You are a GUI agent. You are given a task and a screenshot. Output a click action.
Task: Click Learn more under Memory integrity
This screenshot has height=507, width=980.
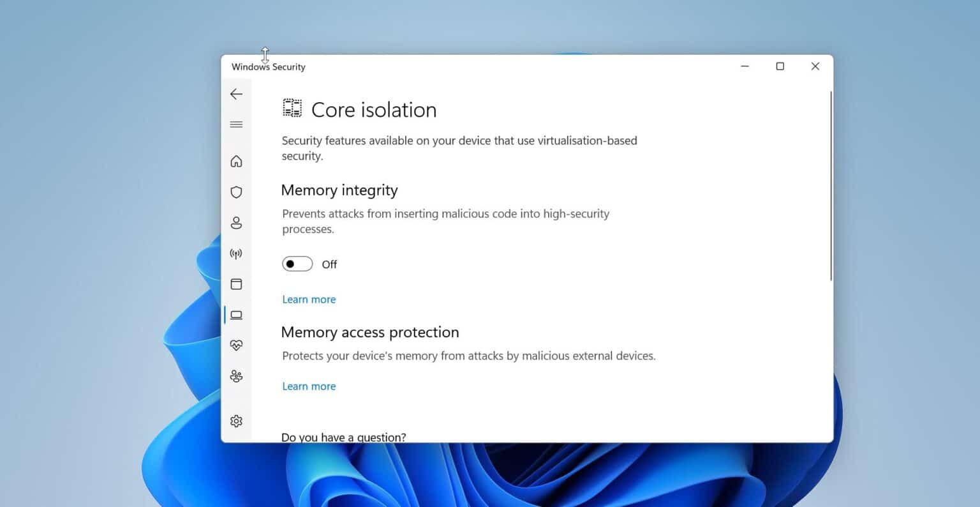point(309,299)
